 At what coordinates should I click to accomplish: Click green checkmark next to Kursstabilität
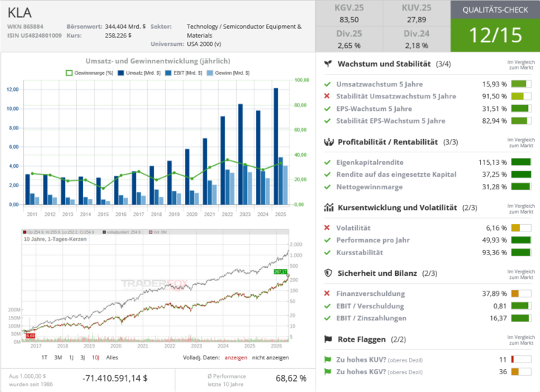327,252
